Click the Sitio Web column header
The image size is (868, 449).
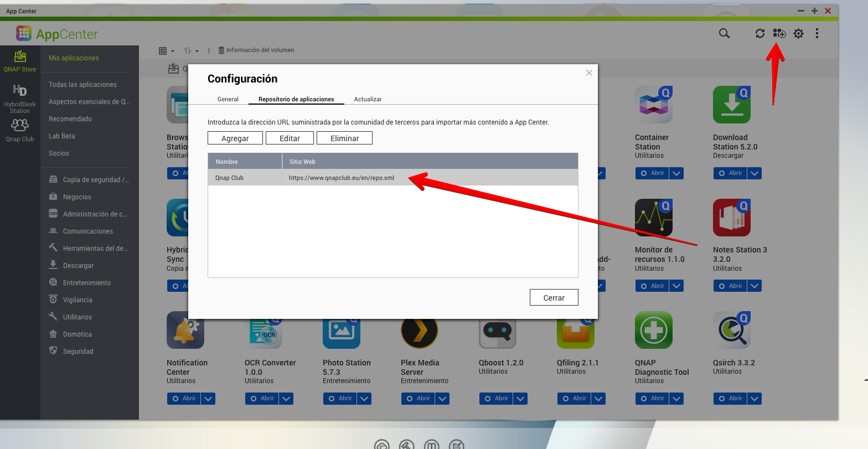(430, 162)
